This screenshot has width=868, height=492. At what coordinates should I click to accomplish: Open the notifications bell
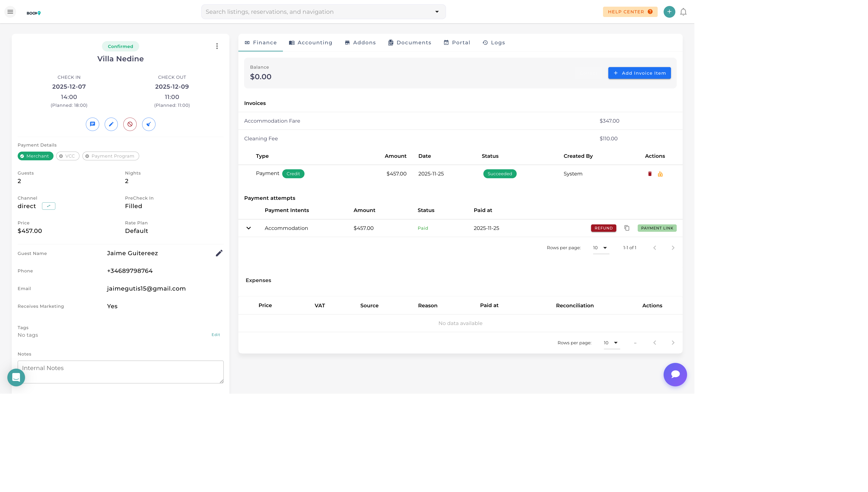click(683, 12)
